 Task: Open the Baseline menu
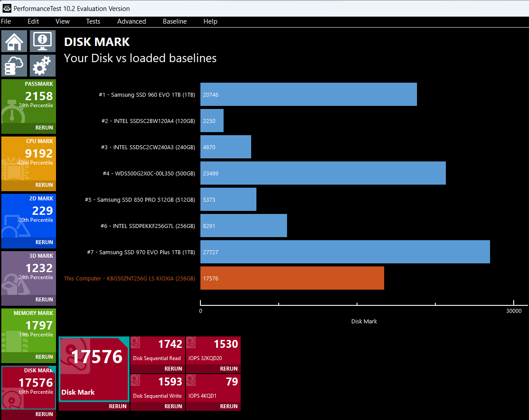click(x=175, y=21)
